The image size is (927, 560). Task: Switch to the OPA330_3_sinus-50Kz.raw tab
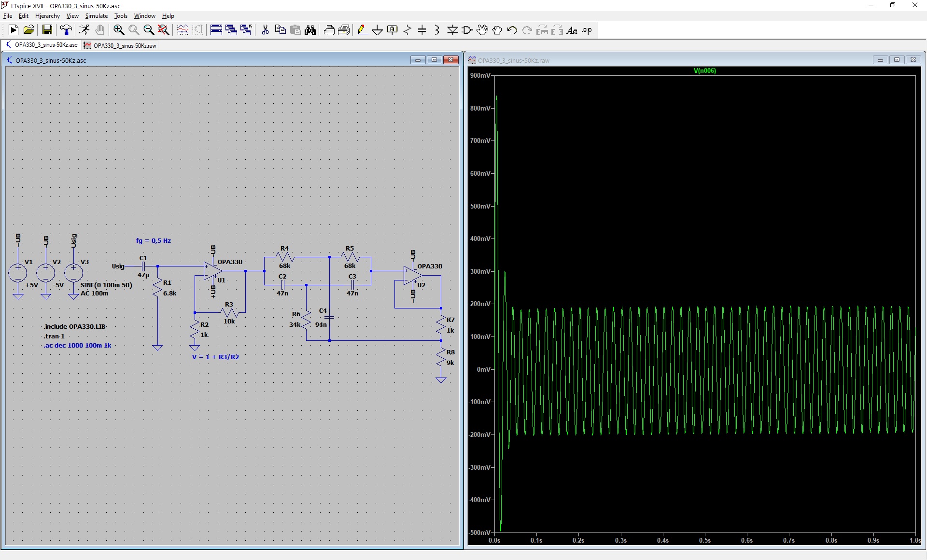(x=120, y=45)
